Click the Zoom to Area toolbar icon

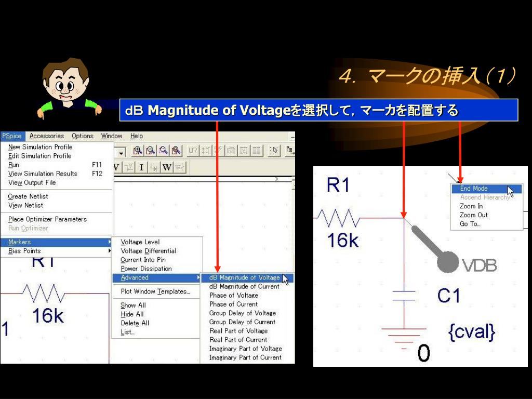(x=163, y=150)
